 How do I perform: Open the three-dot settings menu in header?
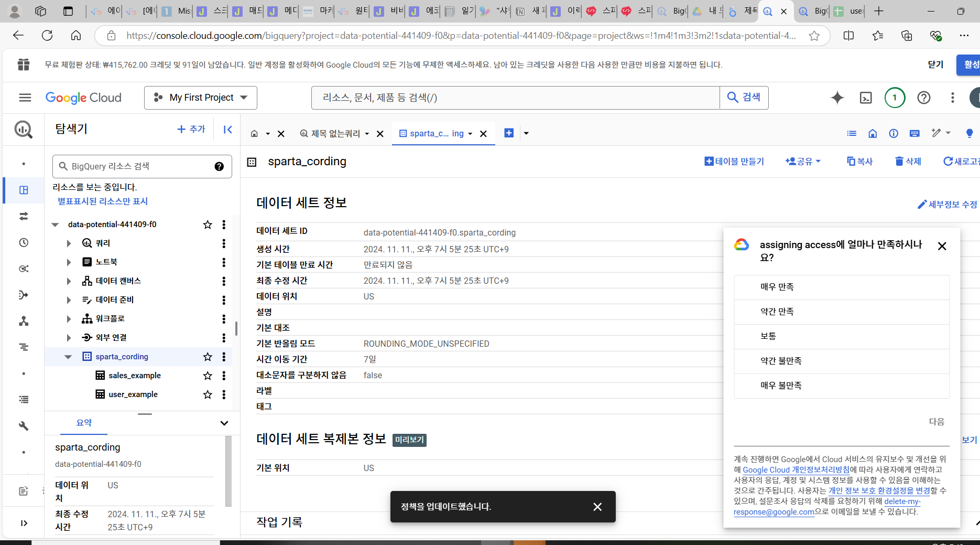(952, 98)
